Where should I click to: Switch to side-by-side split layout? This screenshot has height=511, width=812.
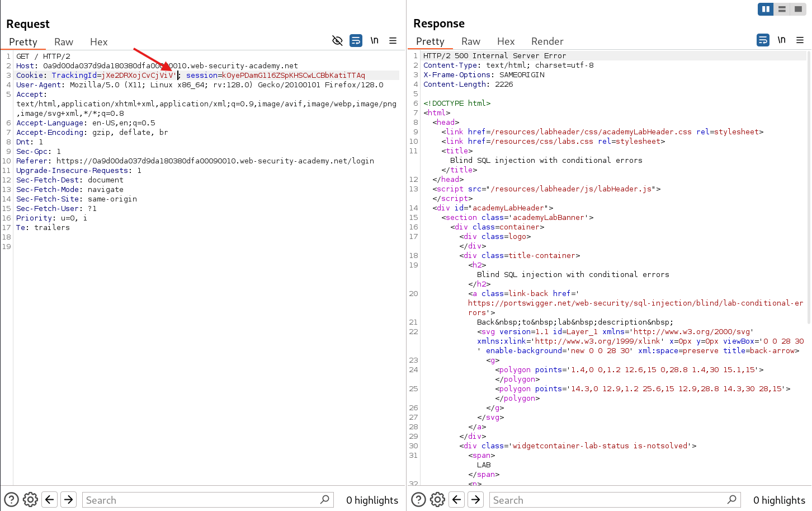766,9
